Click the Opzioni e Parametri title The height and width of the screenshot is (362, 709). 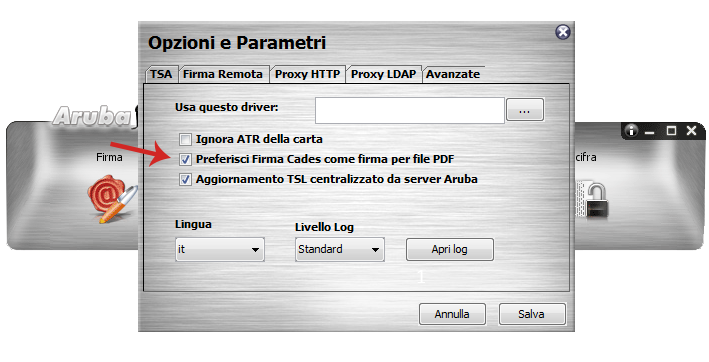point(237,43)
